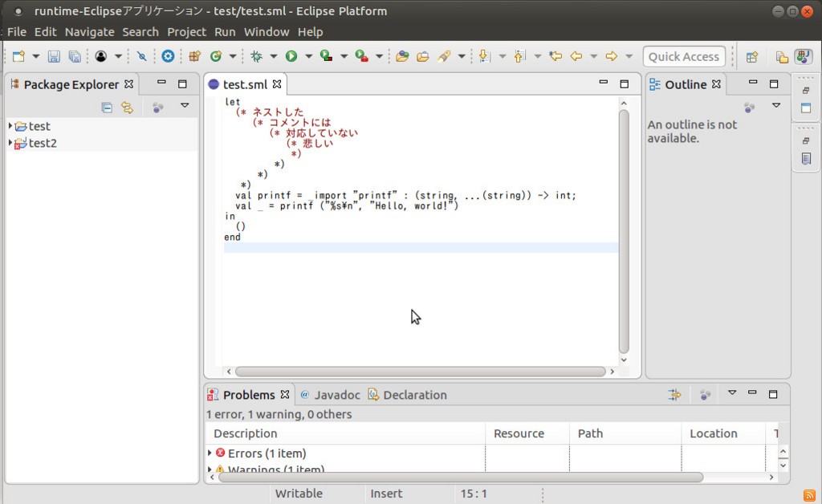Click the Next Annotation icon
The height and width of the screenshot is (504, 822).
(484, 56)
